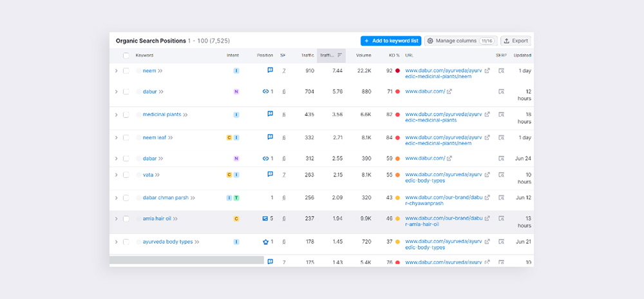644x299 pixels.
Task: Expand the dabur row details
Action: pos(116,92)
